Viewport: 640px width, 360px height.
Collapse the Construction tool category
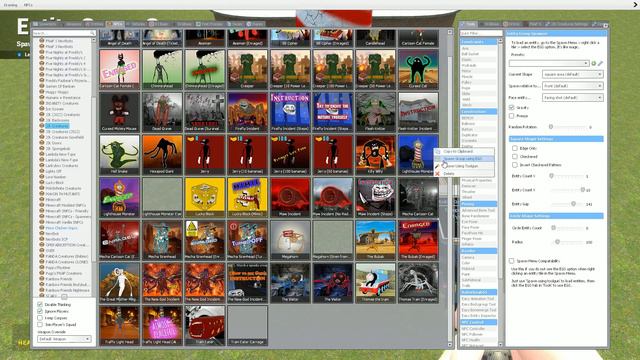(x=478, y=111)
